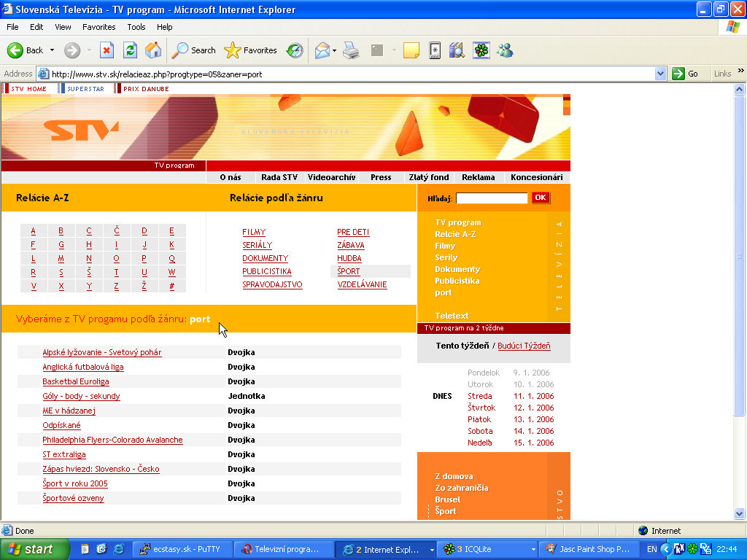
Task: Expand the Links toolbar chevron
Action: [741, 71]
